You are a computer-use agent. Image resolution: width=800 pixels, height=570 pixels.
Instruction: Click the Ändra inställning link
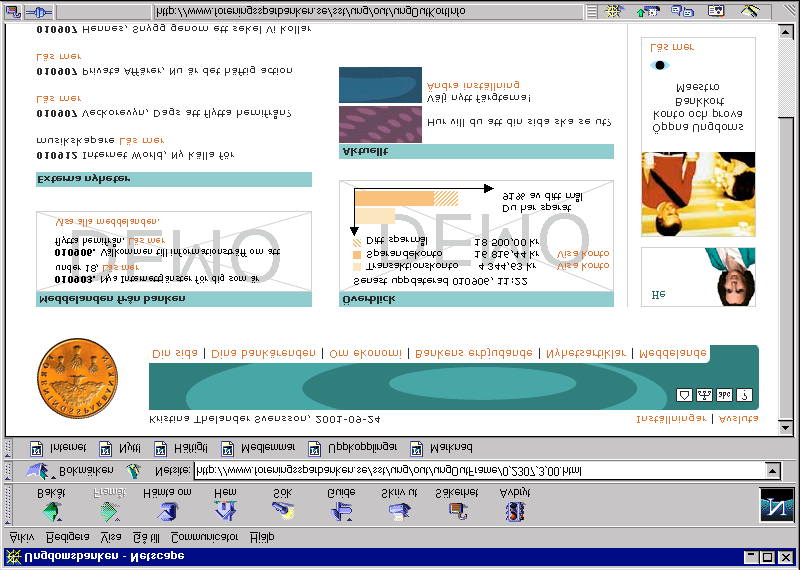tap(473, 85)
